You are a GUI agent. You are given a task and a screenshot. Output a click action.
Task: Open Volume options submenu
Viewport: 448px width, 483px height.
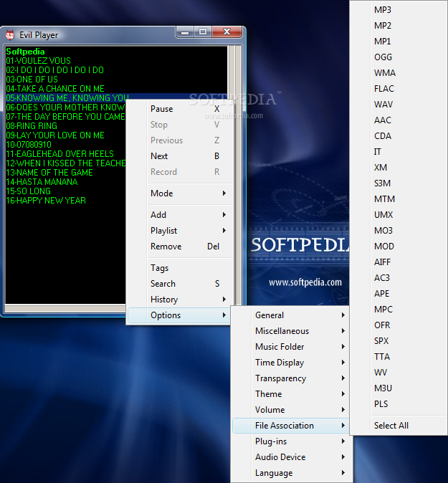(x=291, y=410)
